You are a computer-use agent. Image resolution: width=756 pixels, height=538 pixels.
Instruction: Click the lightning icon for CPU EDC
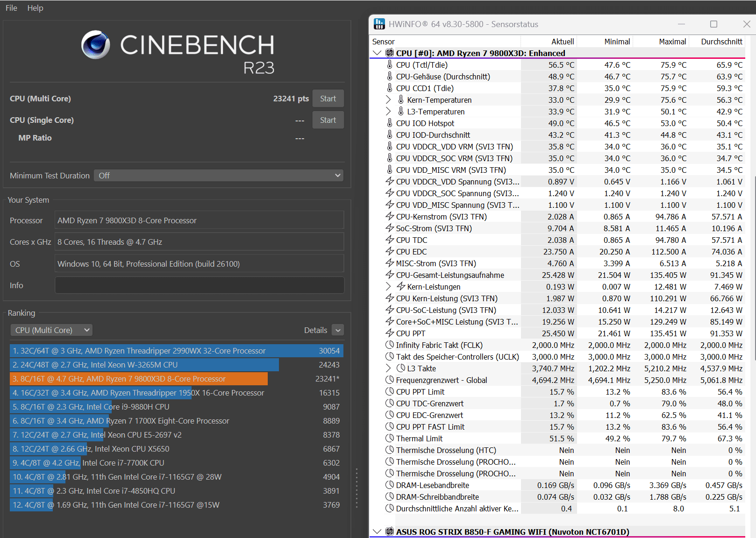pos(390,252)
